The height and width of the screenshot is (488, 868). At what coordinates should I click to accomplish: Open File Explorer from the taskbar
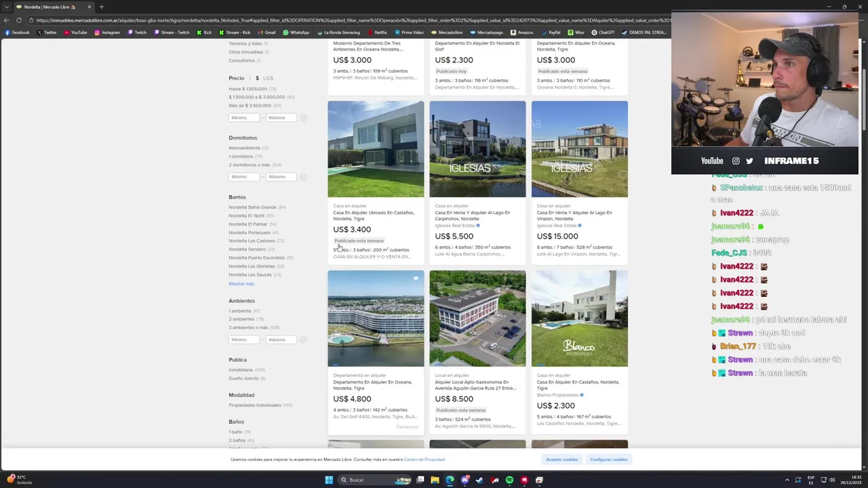point(435,480)
